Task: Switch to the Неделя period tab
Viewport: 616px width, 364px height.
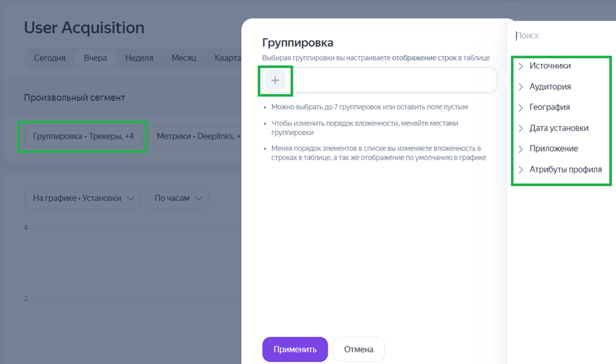Action: click(139, 58)
